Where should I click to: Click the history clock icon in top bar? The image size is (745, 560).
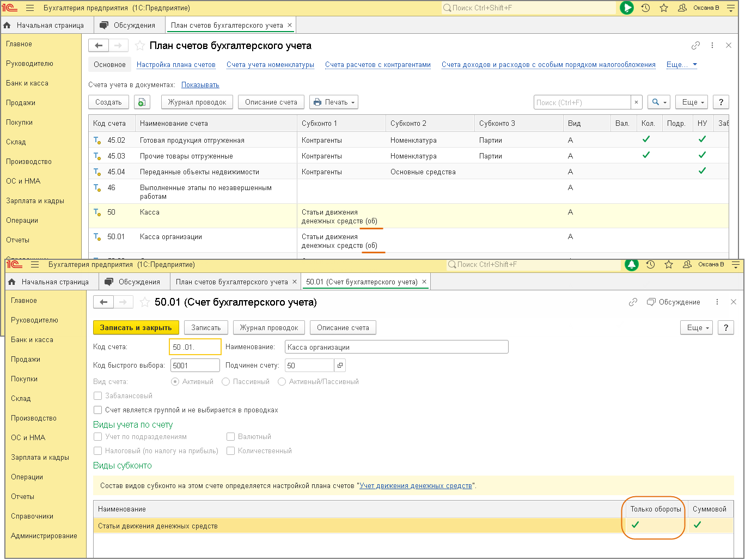[645, 8]
